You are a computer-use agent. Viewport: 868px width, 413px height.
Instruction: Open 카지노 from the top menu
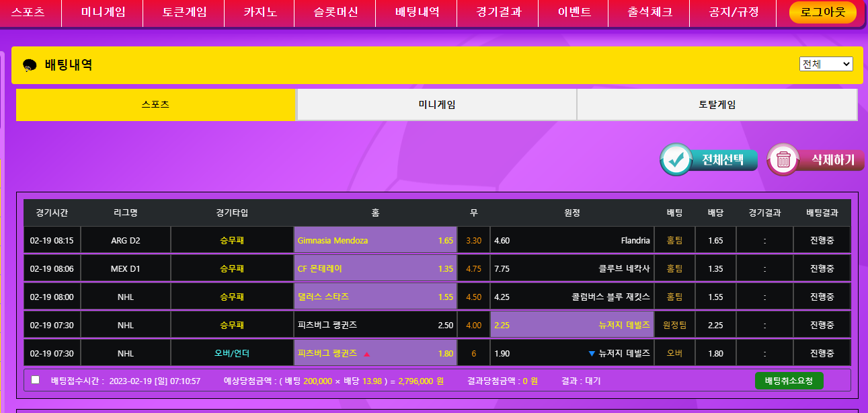pos(260,12)
